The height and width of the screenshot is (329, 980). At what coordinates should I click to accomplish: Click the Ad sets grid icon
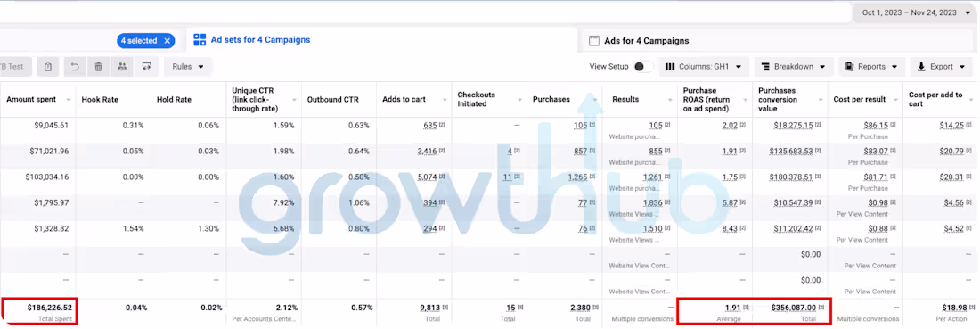[x=200, y=40]
